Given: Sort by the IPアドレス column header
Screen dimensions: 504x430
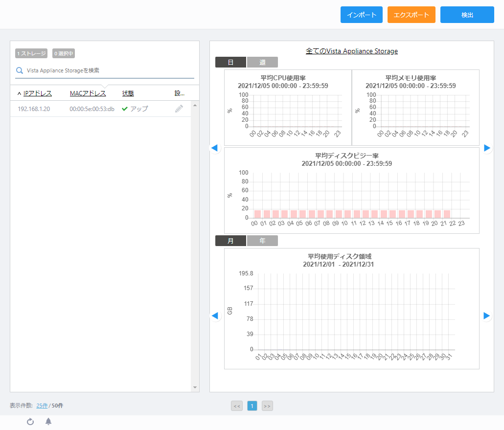Looking at the screenshot, I should 38,93.
